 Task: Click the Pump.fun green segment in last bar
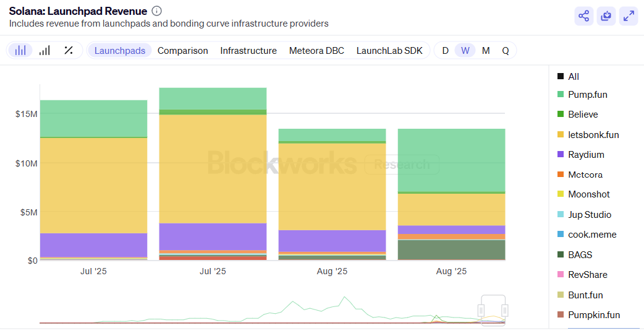pyautogui.click(x=451, y=160)
